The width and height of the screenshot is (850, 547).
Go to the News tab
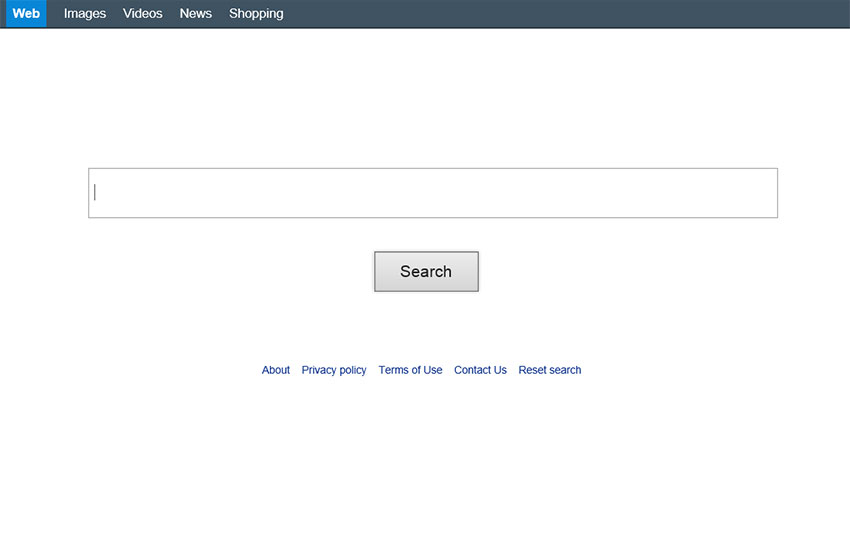coord(196,14)
